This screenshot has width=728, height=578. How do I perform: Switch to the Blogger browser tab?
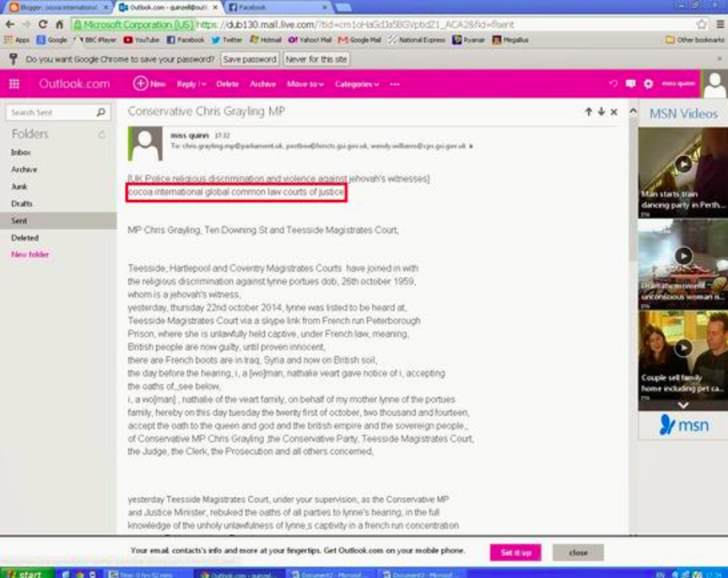(59, 8)
